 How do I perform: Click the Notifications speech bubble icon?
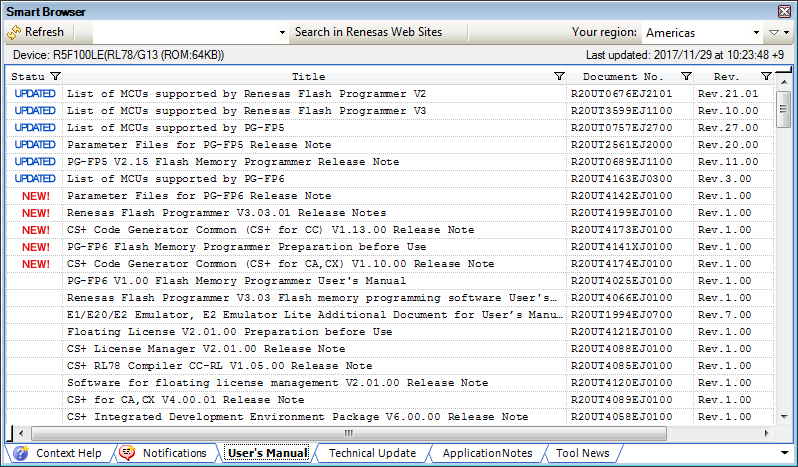(127, 452)
